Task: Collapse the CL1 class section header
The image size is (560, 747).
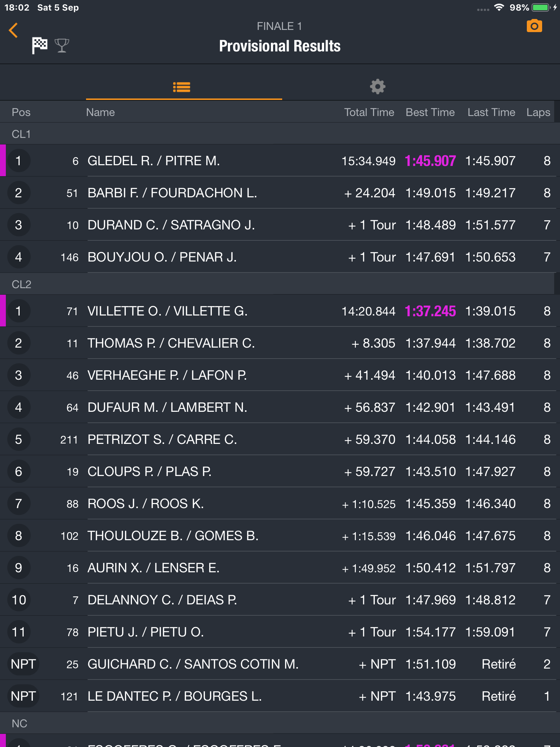Action: click(21, 134)
